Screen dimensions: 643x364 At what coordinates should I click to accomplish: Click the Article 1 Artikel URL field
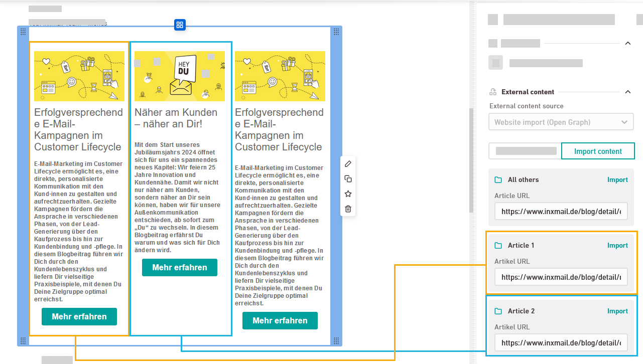[x=561, y=277]
